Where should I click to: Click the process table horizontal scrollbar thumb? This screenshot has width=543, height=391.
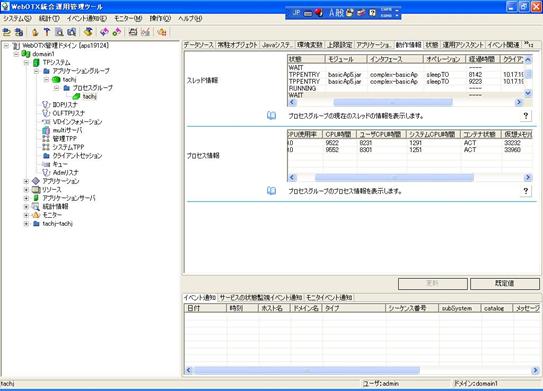pyautogui.click(x=394, y=178)
